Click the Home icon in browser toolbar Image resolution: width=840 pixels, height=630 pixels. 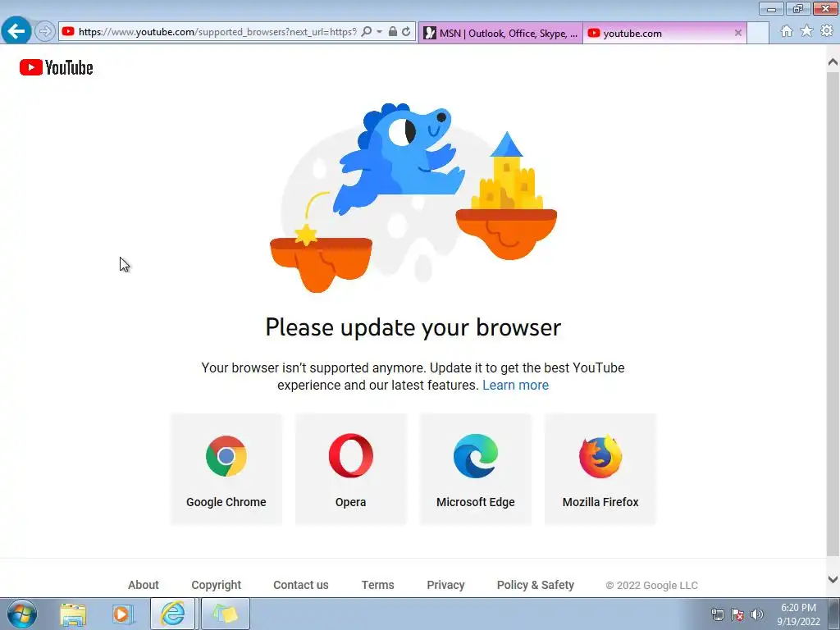coord(787,31)
